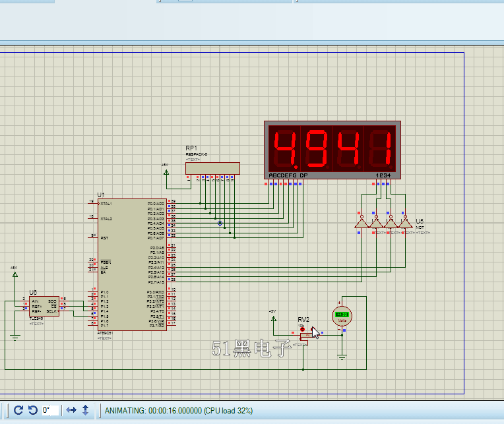Click the ALE pin label on U1
The height and width of the screenshot is (424, 504).
click(x=104, y=268)
